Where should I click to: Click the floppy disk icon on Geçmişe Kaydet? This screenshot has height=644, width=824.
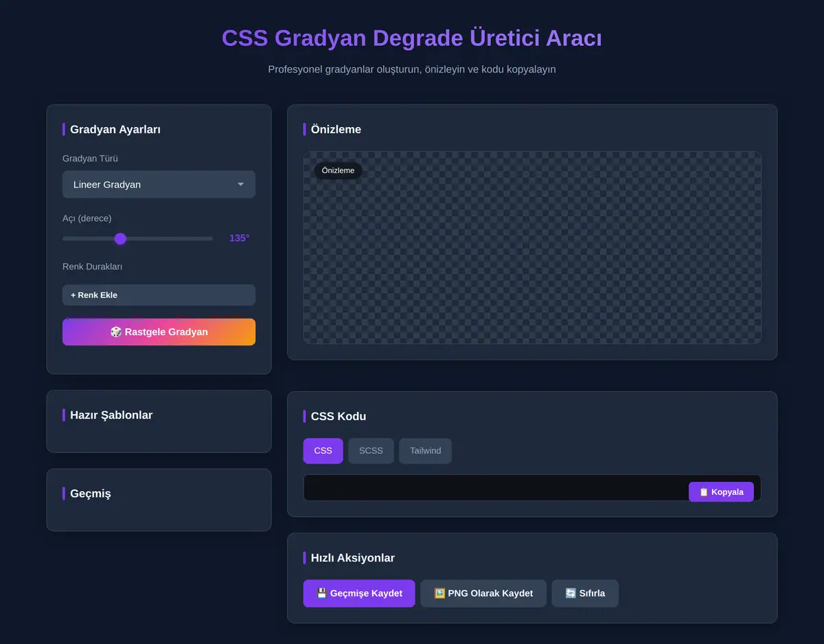pos(321,593)
